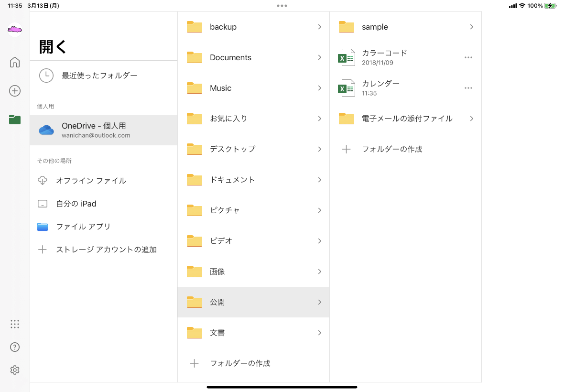
Task: Tap the Help question mark icon
Action: 15,347
